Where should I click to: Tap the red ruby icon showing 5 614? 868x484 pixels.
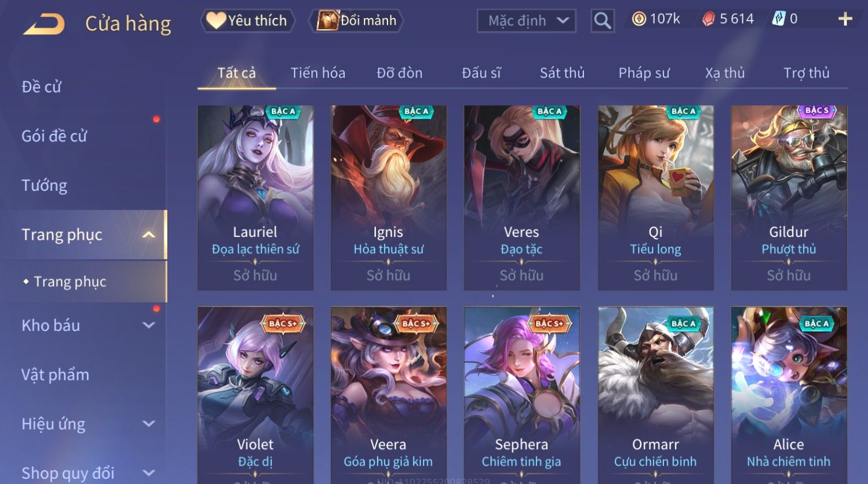(709, 19)
